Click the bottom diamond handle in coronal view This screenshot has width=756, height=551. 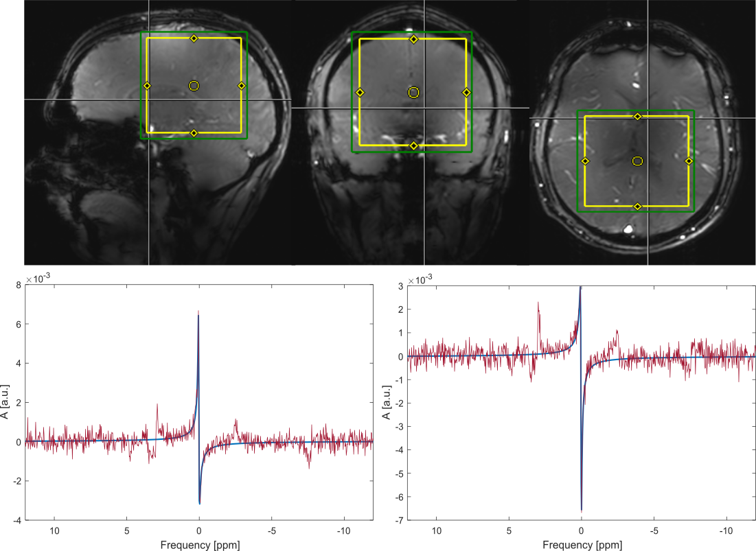(413, 145)
